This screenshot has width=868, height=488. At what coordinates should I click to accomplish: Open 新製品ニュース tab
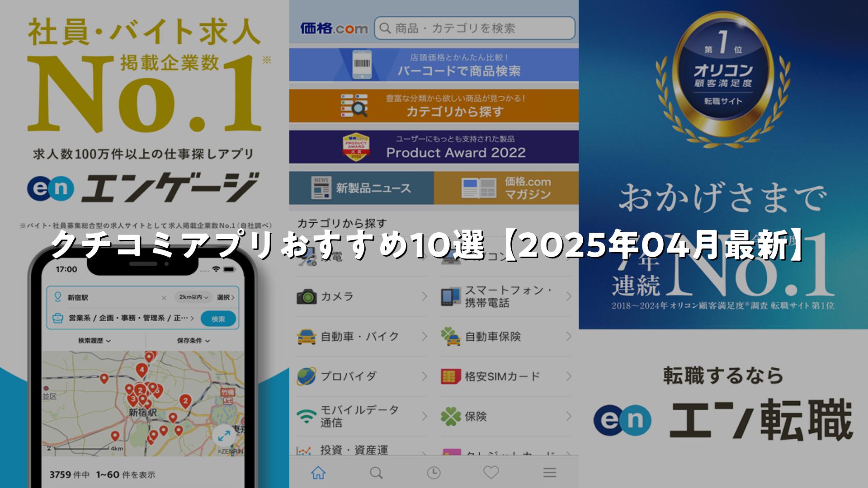click(x=362, y=188)
